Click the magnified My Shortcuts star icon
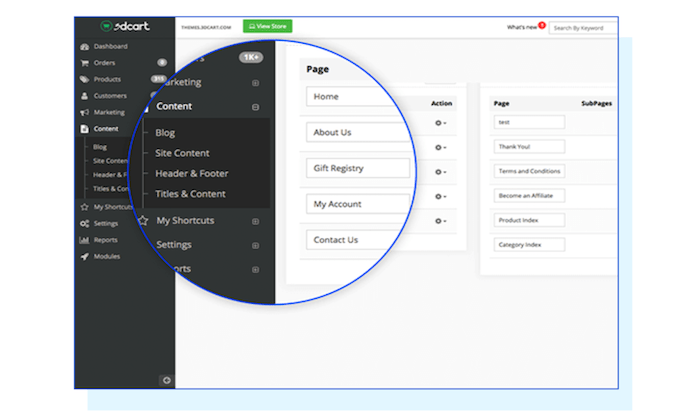 [x=143, y=220]
